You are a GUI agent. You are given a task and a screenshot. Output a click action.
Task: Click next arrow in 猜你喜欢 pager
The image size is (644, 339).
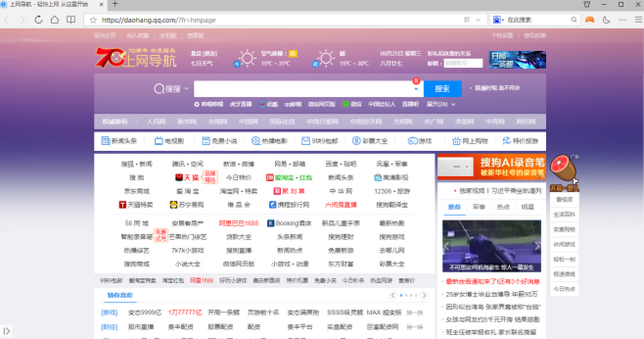pyautogui.click(x=425, y=295)
